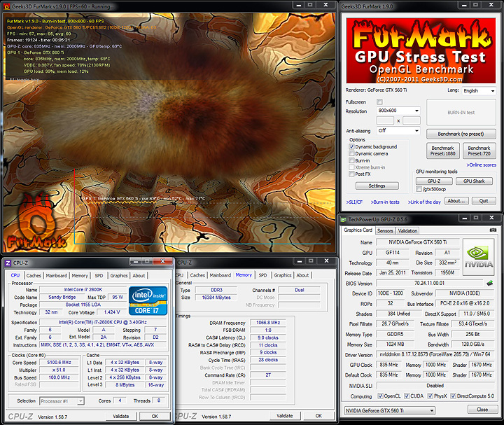
Task: Enable the Post FX checkbox
Action: (x=351, y=174)
